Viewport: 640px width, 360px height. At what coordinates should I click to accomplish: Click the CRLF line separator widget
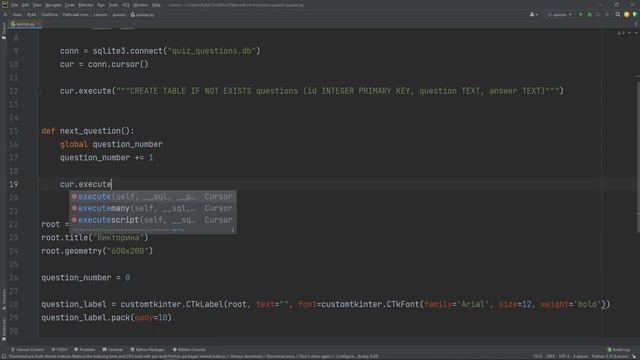[550, 357]
